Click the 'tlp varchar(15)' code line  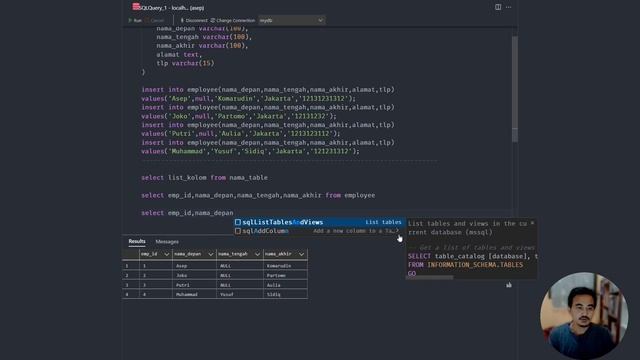tap(185, 63)
